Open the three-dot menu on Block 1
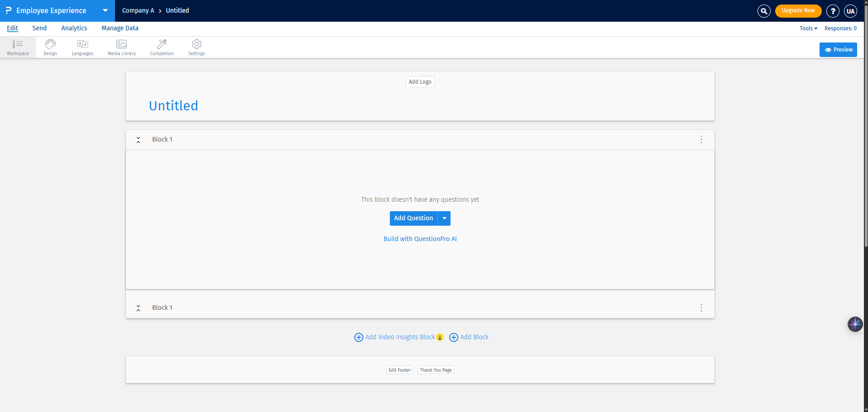The image size is (868, 412). coord(701,140)
